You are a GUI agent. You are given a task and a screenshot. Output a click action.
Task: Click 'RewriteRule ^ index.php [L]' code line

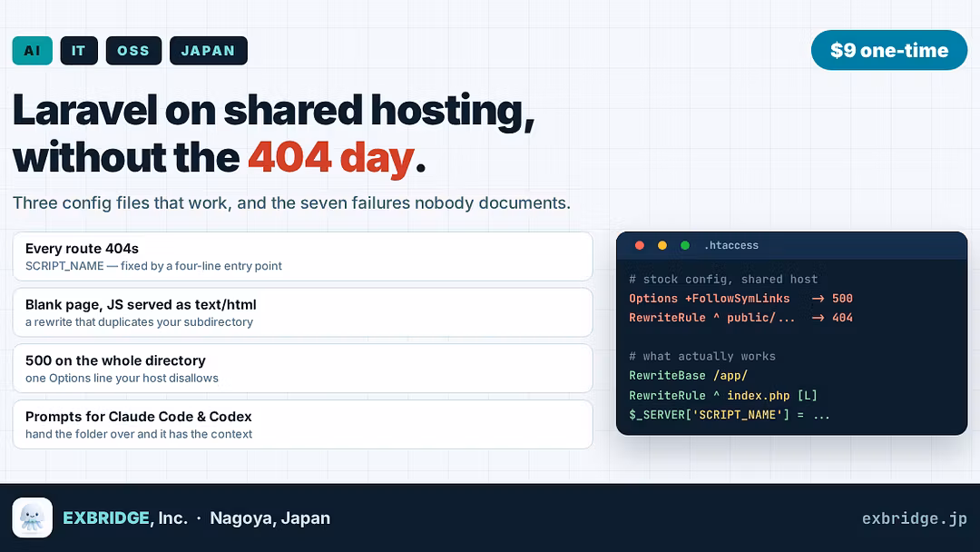click(x=723, y=396)
